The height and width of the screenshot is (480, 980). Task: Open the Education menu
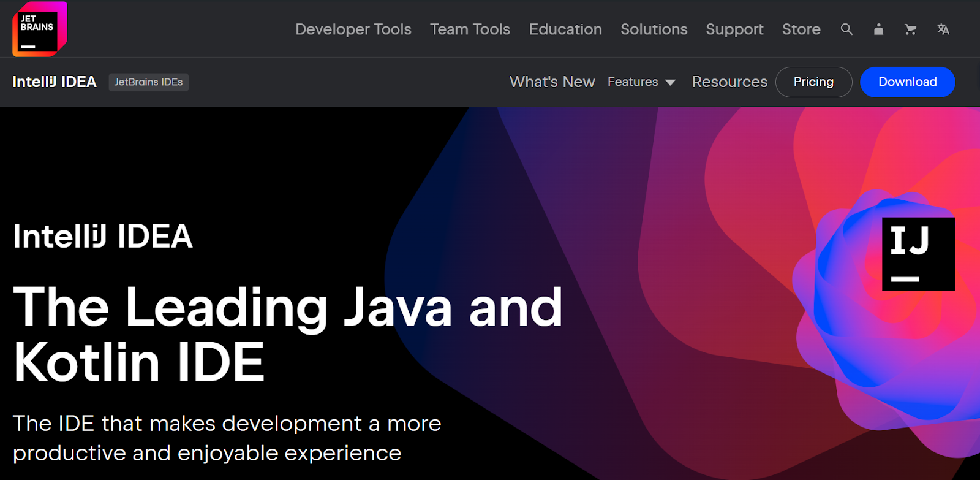tap(565, 29)
